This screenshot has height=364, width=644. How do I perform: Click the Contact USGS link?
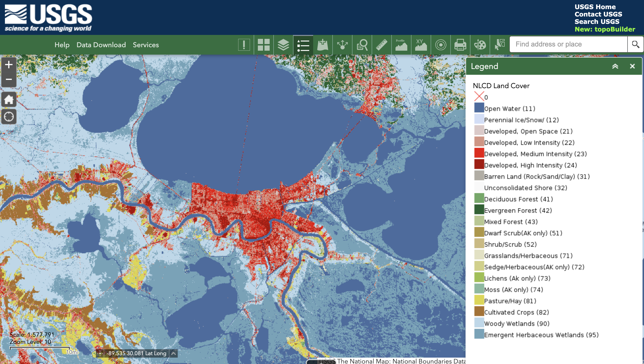(x=598, y=14)
